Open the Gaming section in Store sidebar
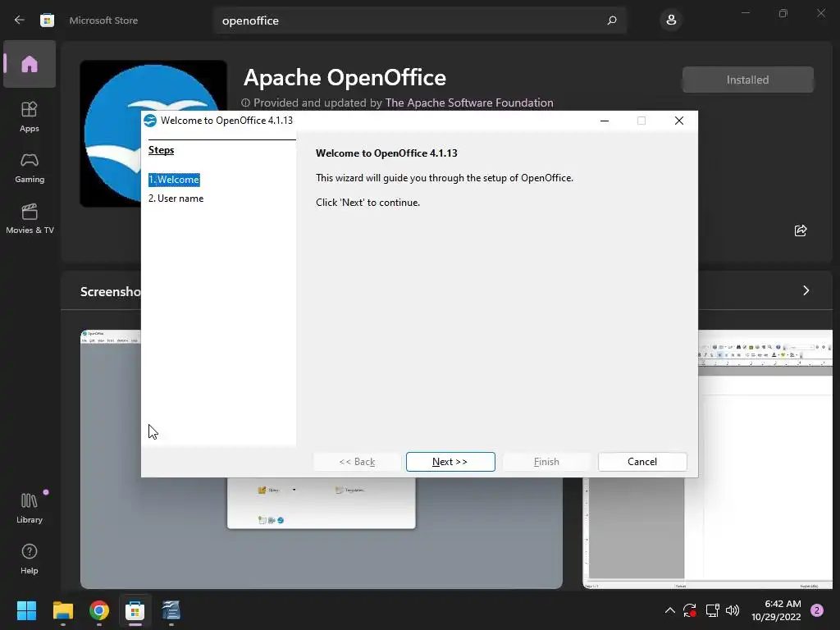The image size is (840, 630). (x=30, y=167)
